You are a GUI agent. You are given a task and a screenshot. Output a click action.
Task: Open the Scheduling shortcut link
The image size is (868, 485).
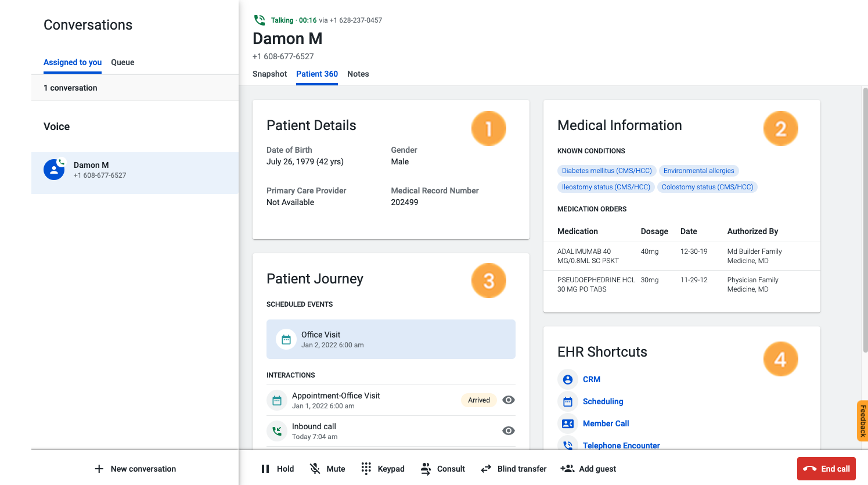(x=603, y=401)
